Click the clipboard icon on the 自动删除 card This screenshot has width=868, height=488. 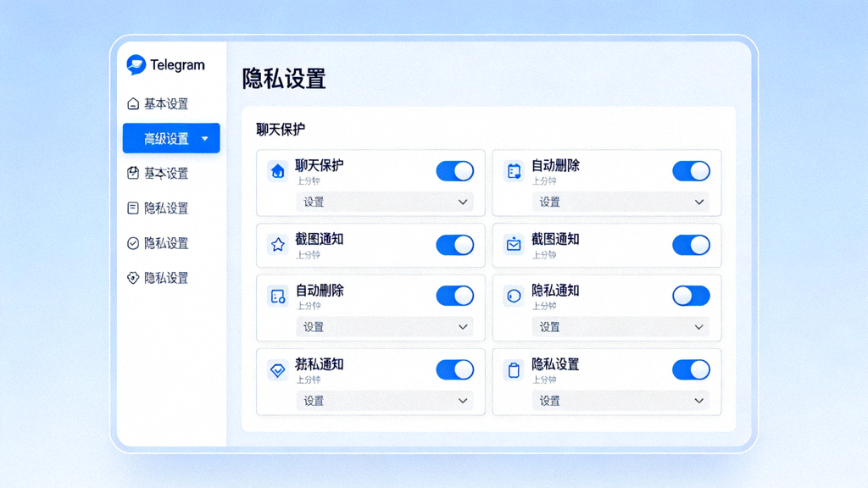[x=513, y=171]
